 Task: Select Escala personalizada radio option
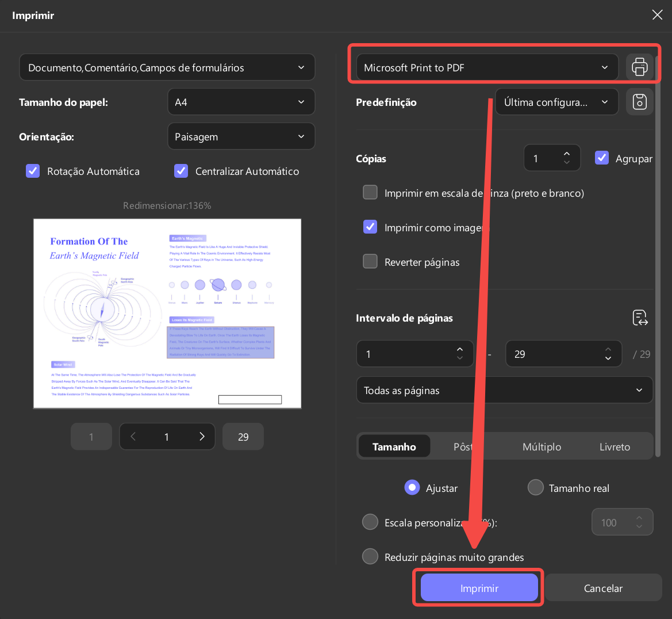tap(370, 522)
